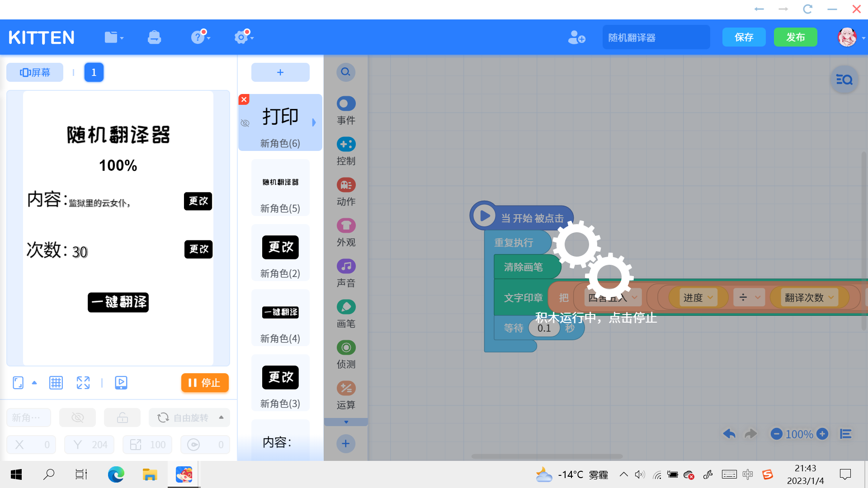Viewport: 868px width, 488px height.
Task: Open the settings gear menu
Action: [x=244, y=37]
